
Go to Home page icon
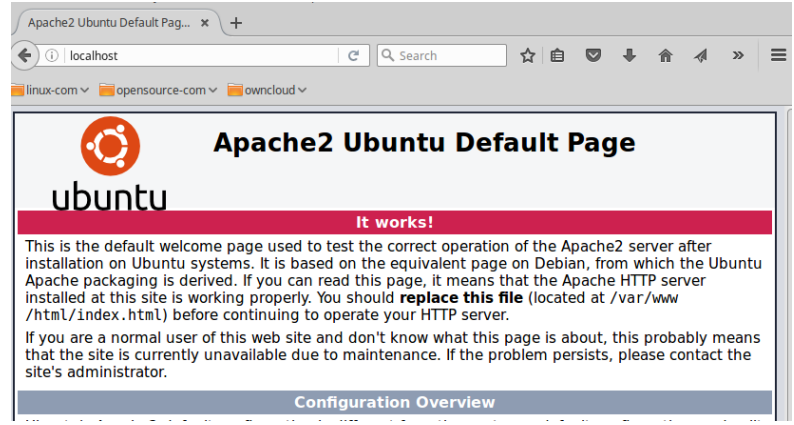(665, 55)
